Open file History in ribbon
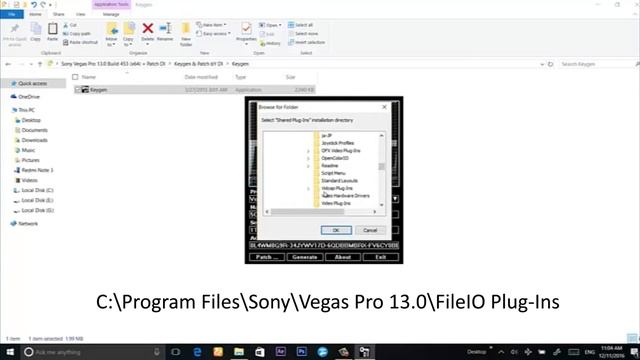 270,43
